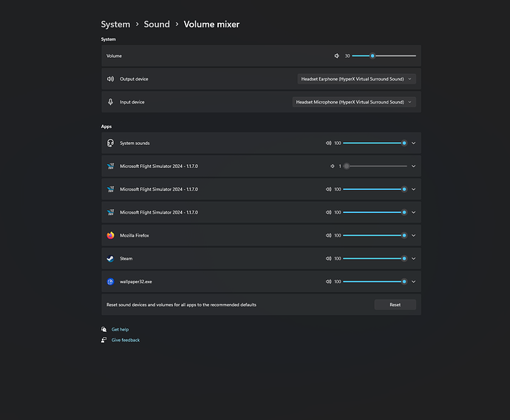Mute the System sounds speaker icon
This screenshot has height=420, width=510.
(x=329, y=143)
